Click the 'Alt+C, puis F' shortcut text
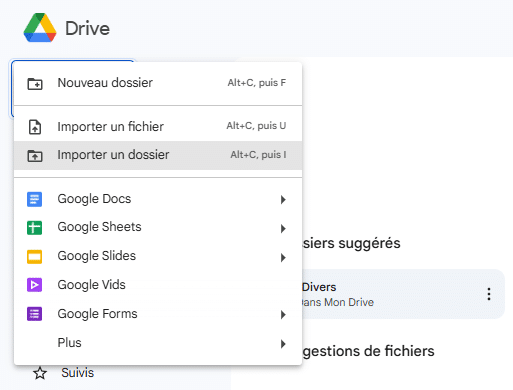 click(257, 83)
